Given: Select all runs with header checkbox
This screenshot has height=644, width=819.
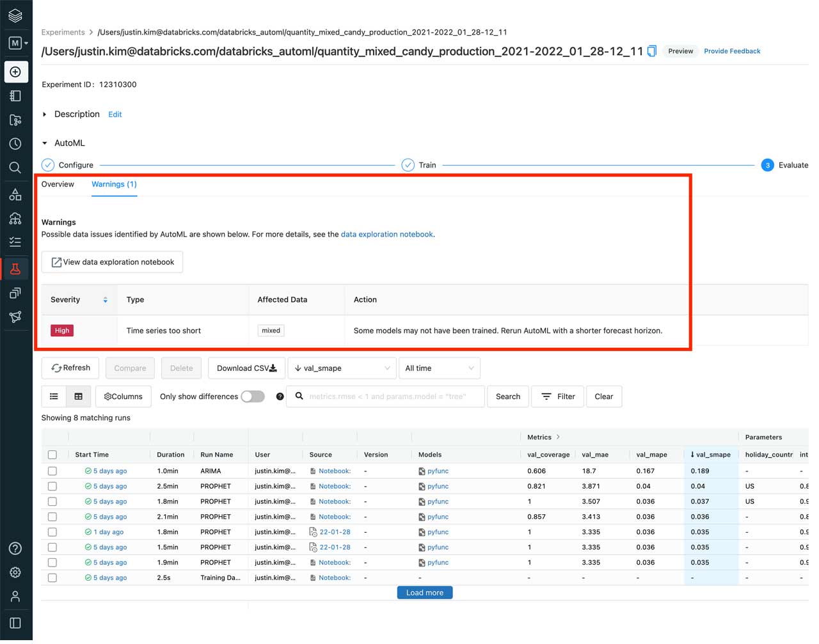Looking at the screenshot, I should tap(52, 455).
